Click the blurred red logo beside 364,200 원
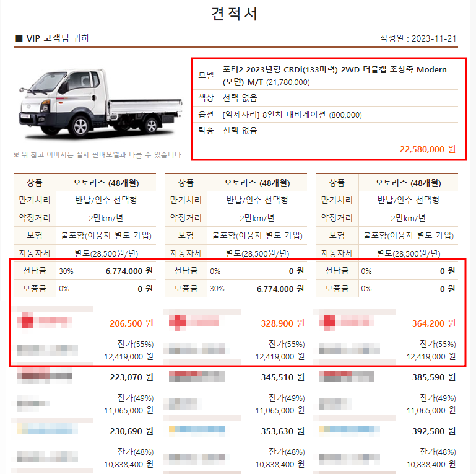Screen dimensions: 476x474 (x=347, y=322)
